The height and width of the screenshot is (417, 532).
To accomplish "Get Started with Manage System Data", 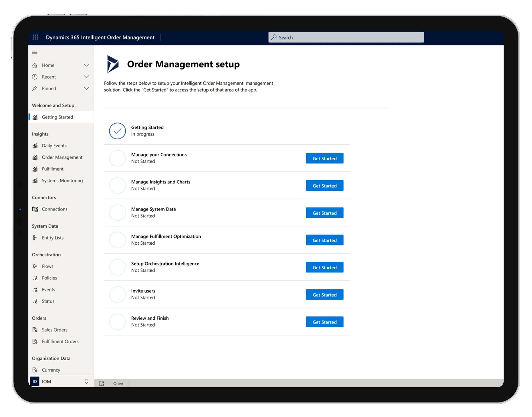I will point(325,213).
